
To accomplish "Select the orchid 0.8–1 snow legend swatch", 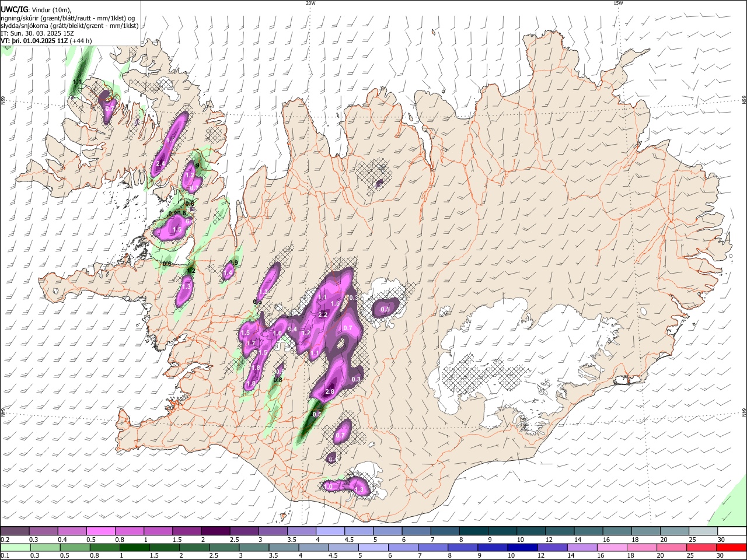I will coord(130,531).
